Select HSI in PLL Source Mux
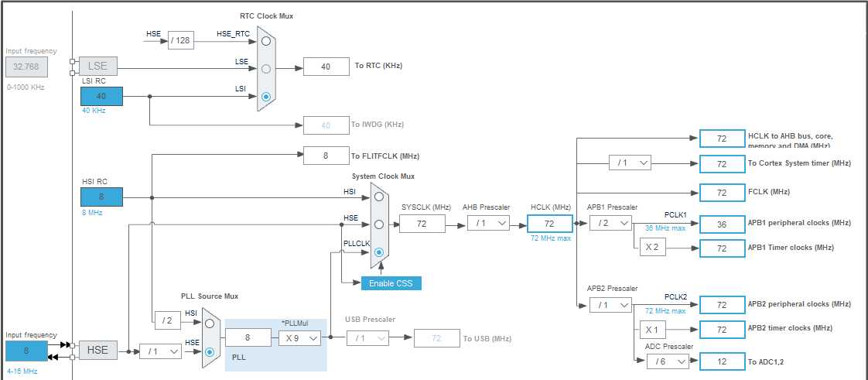This screenshot has width=868, height=380. (x=209, y=324)
